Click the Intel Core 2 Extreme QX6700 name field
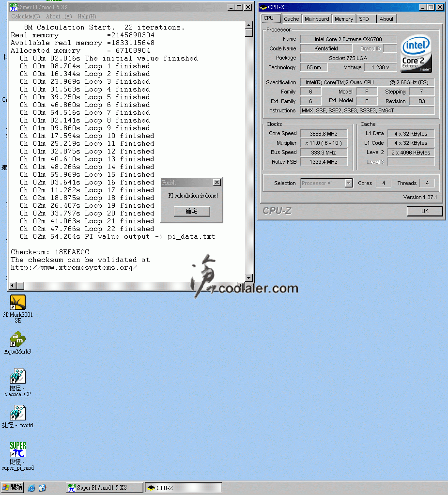Screen dimensions: 448x495 pos(348,39)
